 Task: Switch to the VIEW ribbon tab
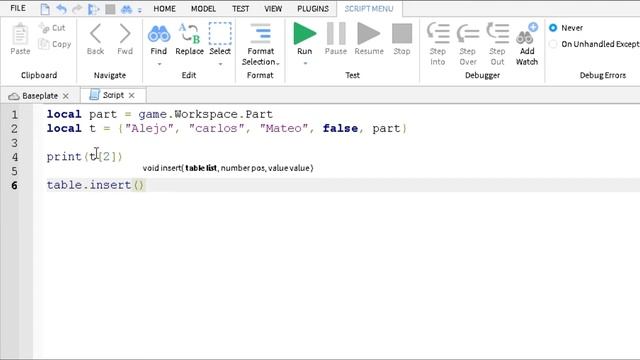coord(273,9)
